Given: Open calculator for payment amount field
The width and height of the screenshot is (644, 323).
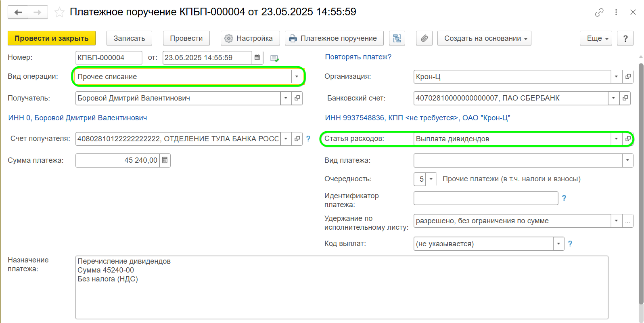Looking at the screenshot, I should [x=165, y=160].
